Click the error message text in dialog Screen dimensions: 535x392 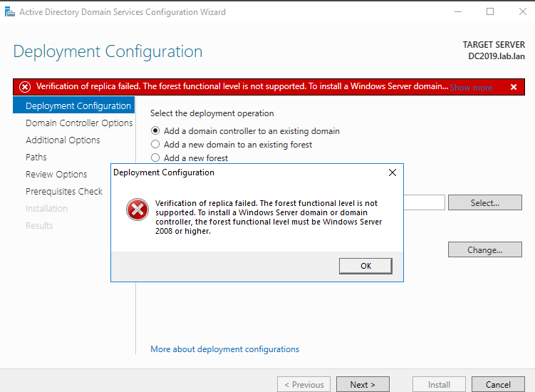pyautogui.click(x=269, y=217)
